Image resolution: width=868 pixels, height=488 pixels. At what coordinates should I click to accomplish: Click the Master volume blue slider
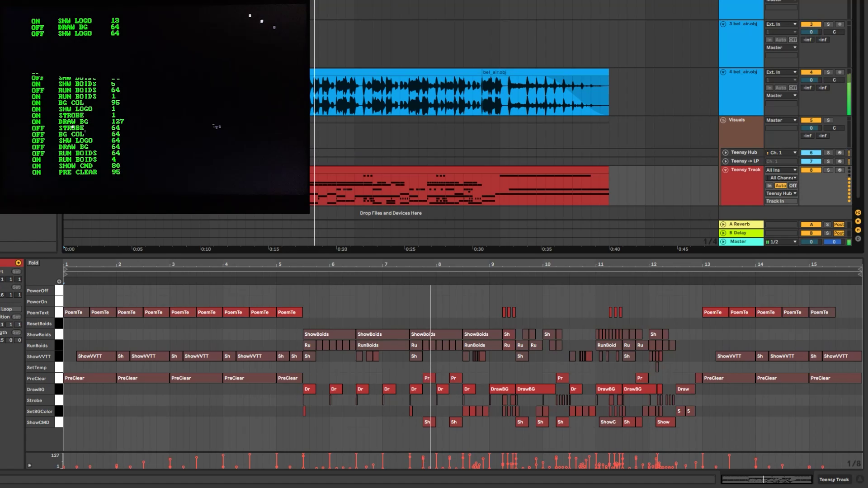[x=834, y=242]
